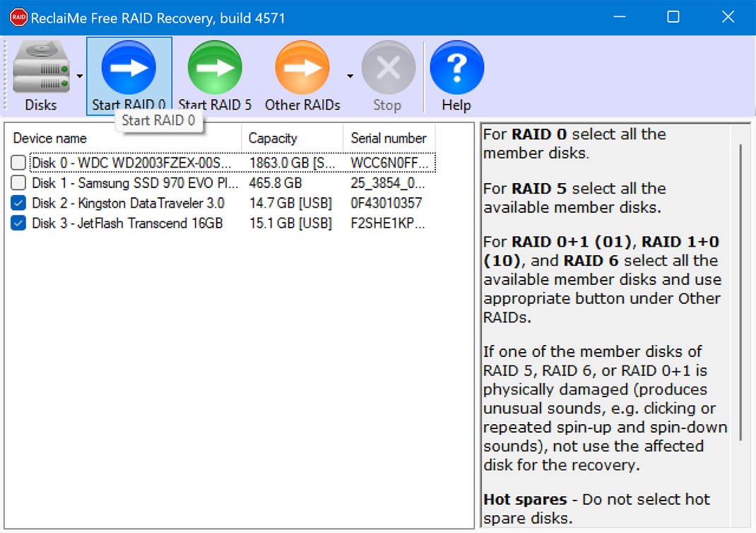756x533 pixels.
Task: Click the help panel vertical scrollbar
Action: pyautogui.click(x=742, y=290)
